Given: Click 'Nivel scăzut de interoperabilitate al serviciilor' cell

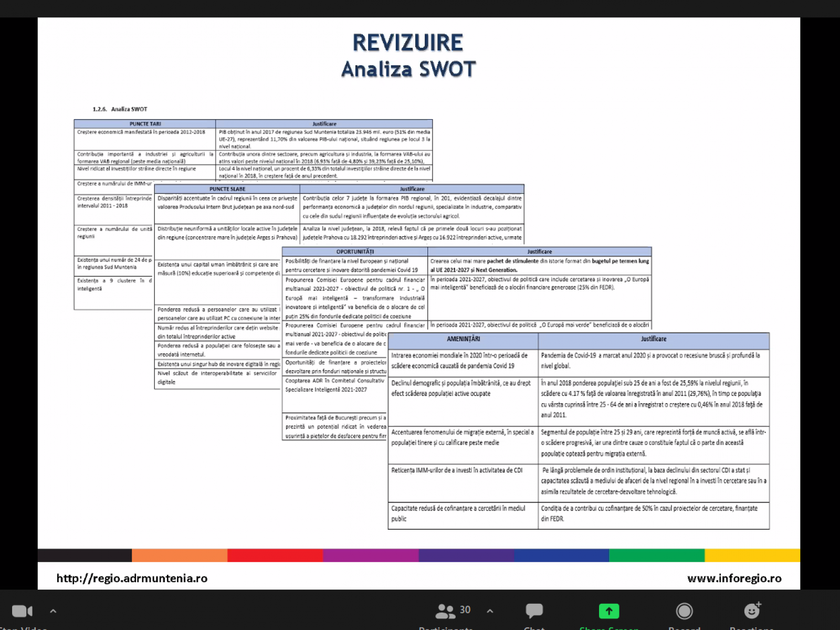Looking at the screenshot, I should click(x=218, y=378).
